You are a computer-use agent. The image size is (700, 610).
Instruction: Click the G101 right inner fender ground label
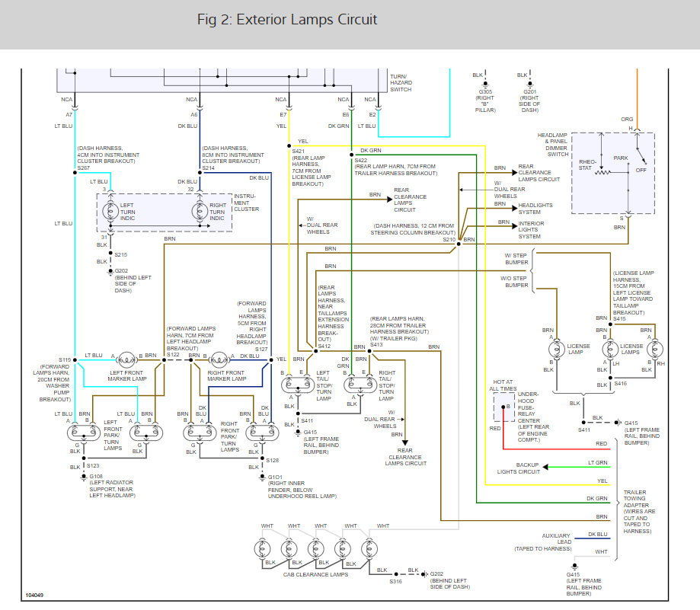302,487
